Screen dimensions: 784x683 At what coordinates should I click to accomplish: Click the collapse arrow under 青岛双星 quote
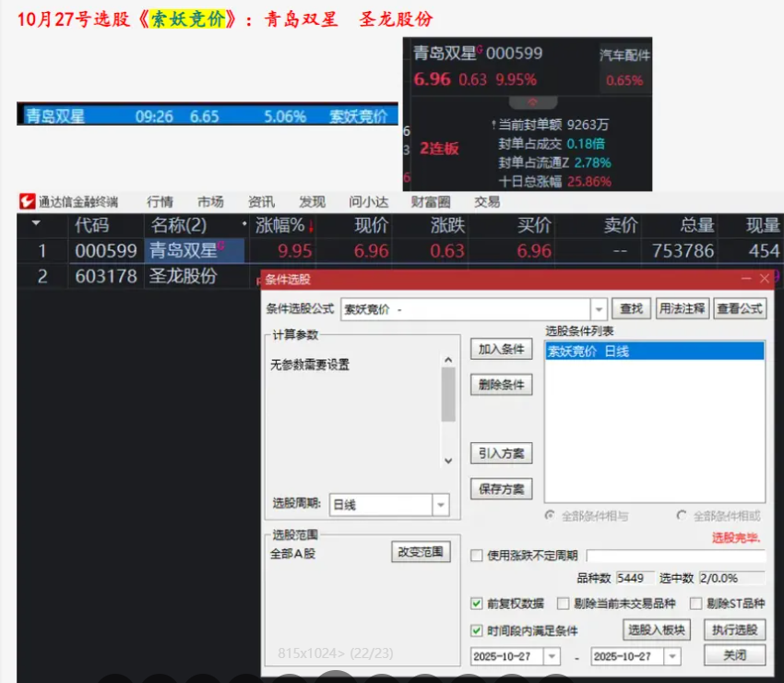pos(530,102)
